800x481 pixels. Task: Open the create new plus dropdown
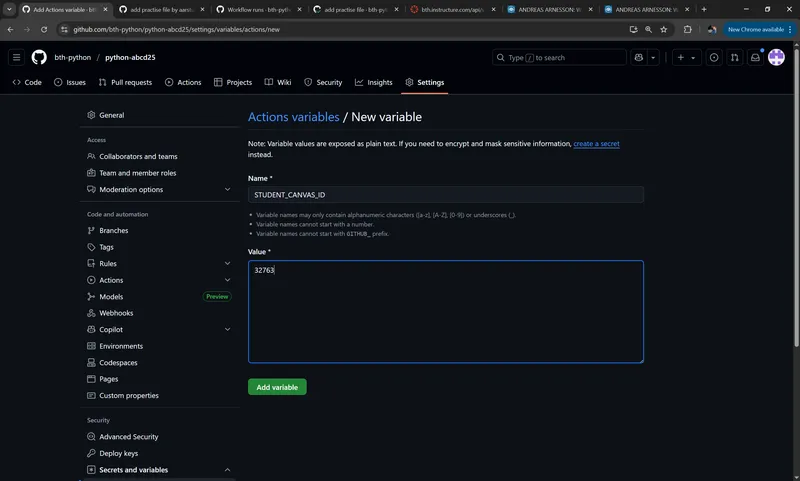click(x=686, y=58)
